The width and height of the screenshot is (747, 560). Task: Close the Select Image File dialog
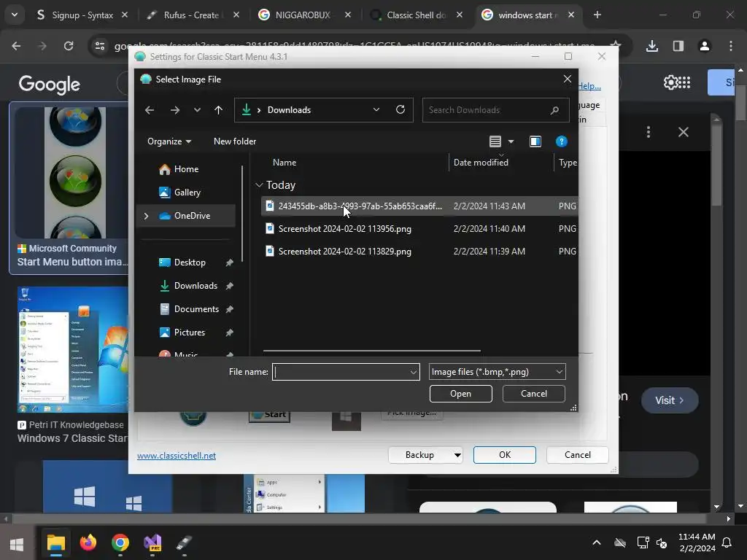pyautogui.click(x=567, y=79)
